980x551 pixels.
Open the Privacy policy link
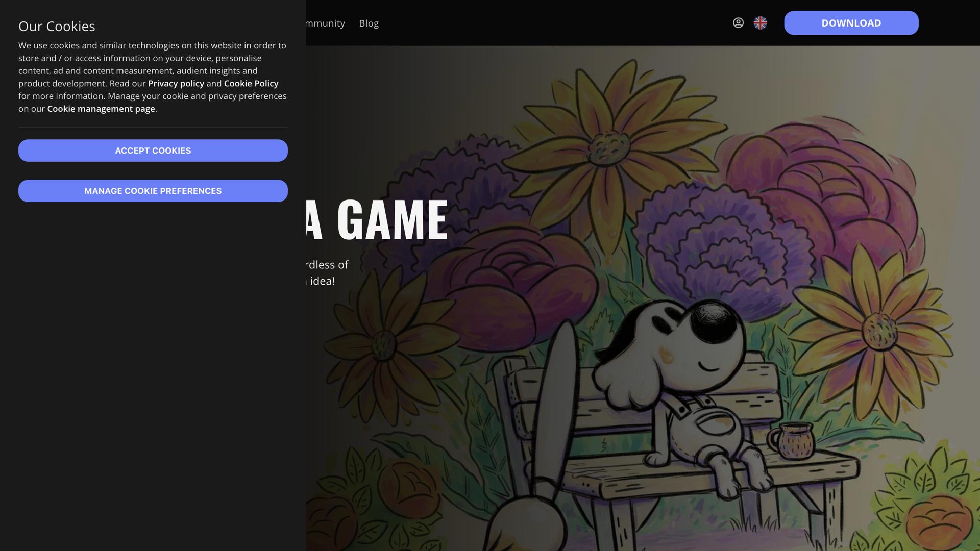[176, 83]
